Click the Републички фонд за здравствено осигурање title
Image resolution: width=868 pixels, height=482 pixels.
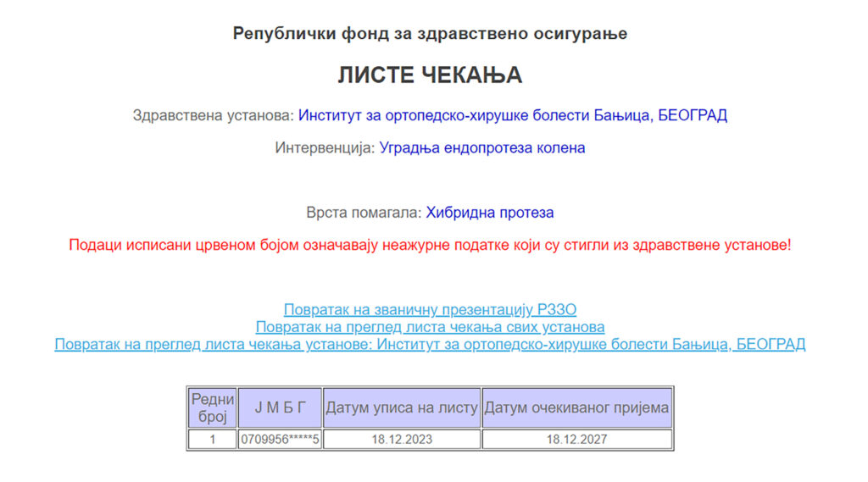430,34
